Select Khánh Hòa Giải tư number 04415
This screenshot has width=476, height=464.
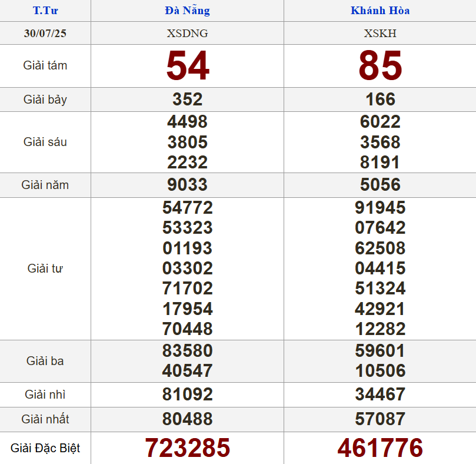pyautogui.click(x=380, y=269)
